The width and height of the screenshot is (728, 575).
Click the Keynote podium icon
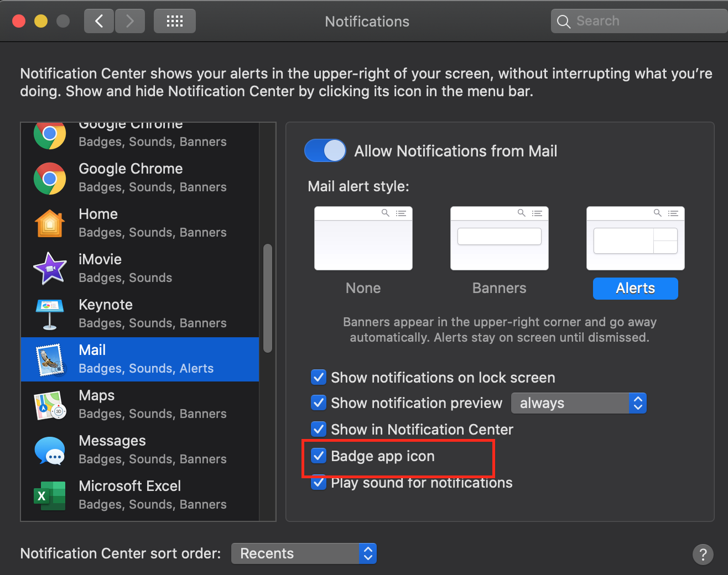(50, 314)
